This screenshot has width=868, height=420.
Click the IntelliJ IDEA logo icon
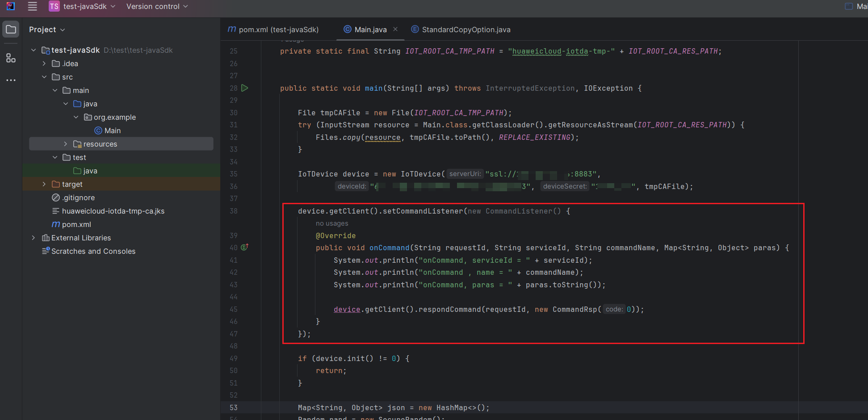click(11, 6)
